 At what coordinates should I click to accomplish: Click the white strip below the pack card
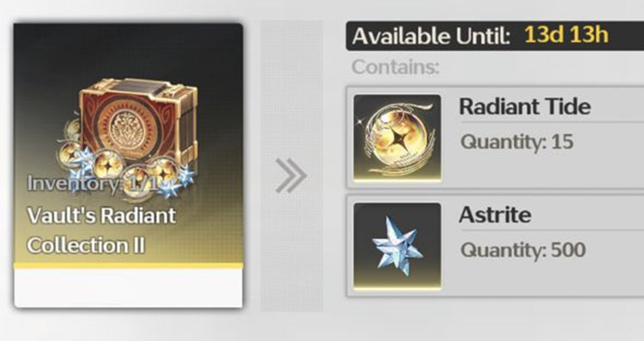(128, 288)
